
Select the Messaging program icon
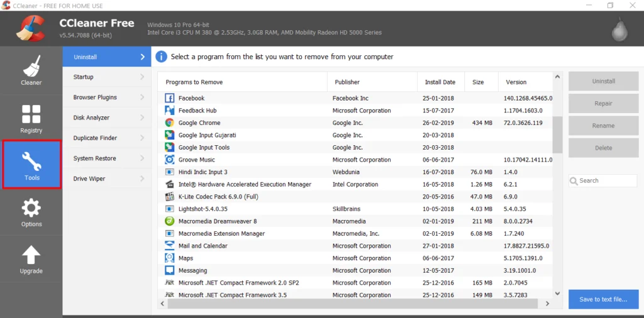169,270
